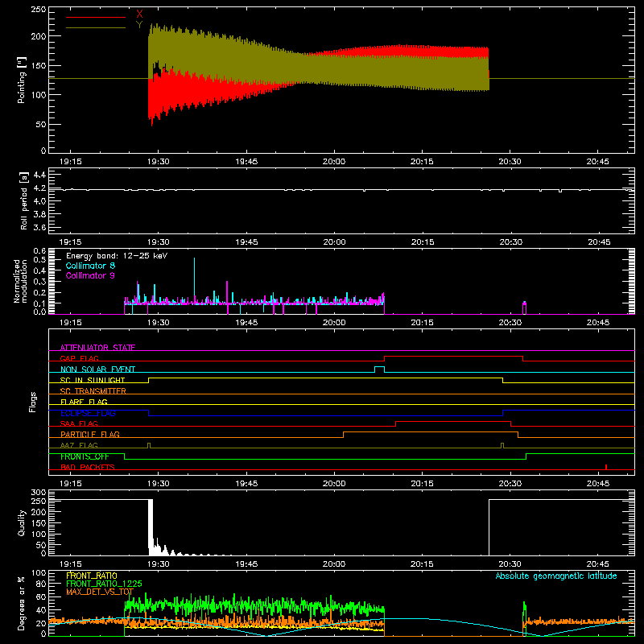Viewport: 644px width, 644px height.
Task: Click the Flags axis title
Action: pyautogui.click(x=33, y=402)
